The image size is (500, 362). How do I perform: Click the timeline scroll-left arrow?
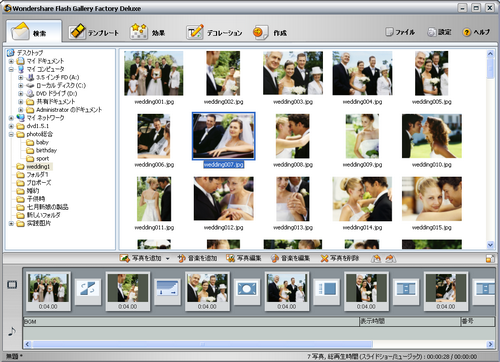coord(27,344)
